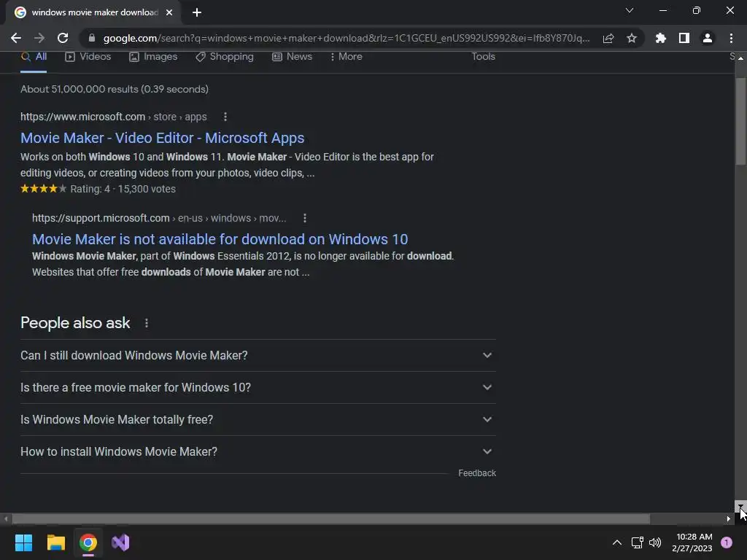Expand "How to install Windows Movie Maker?"
The image size is (747, 560).
tap(258, 451)
